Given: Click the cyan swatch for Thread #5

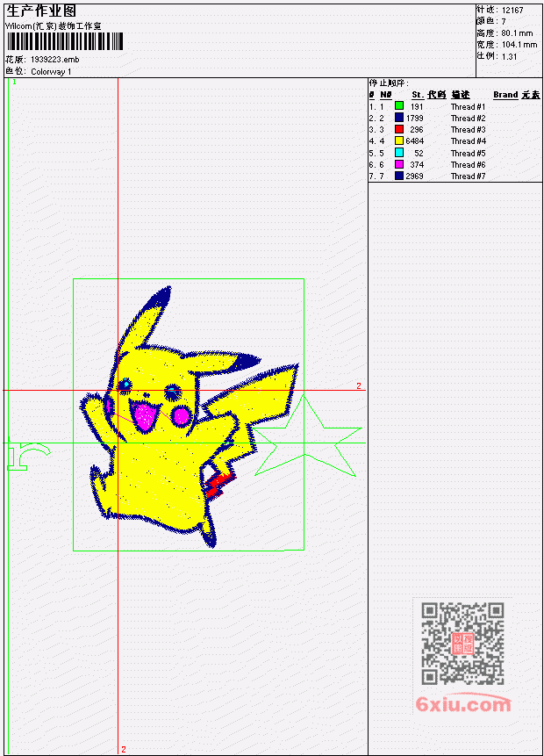Looking at the screenshot, I should (x=399, y=153).
